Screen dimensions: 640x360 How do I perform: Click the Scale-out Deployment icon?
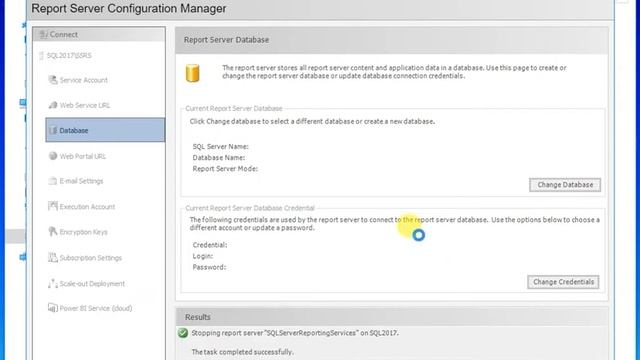click(x=53, y=283)
